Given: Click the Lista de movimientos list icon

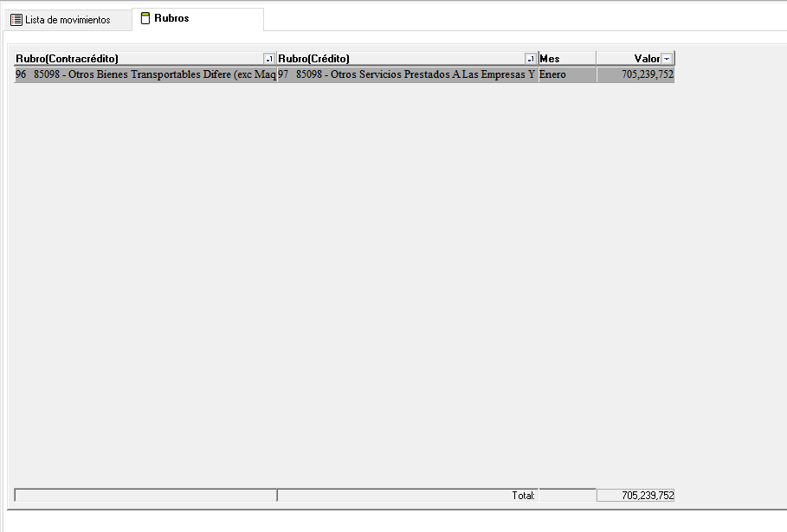Looking at the screenshot, I should (16, 20).
